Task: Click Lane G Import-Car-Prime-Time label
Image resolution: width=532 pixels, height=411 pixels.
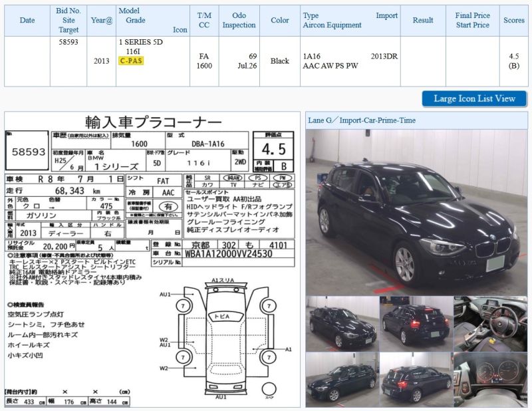Action: pyautogui.click(x=362, y=120)
